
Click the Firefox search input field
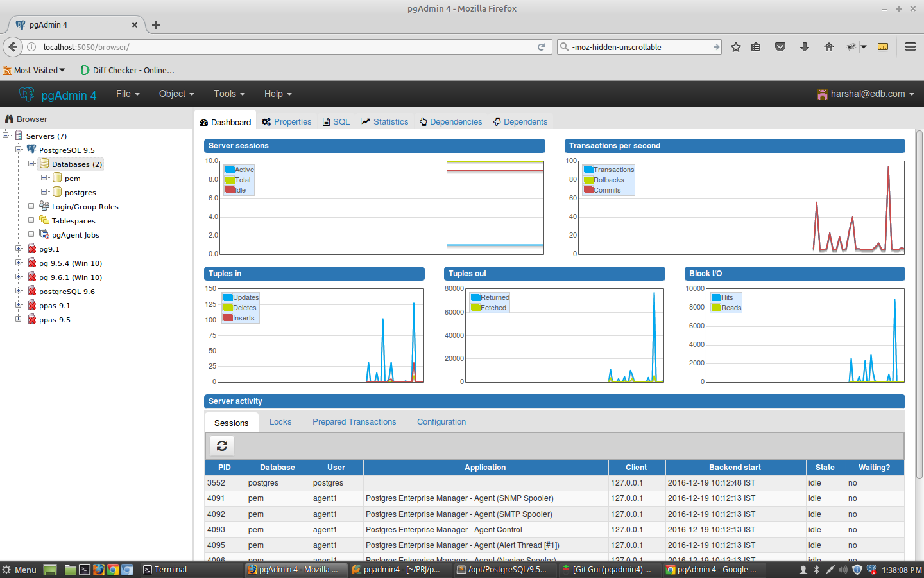(640, 47)
